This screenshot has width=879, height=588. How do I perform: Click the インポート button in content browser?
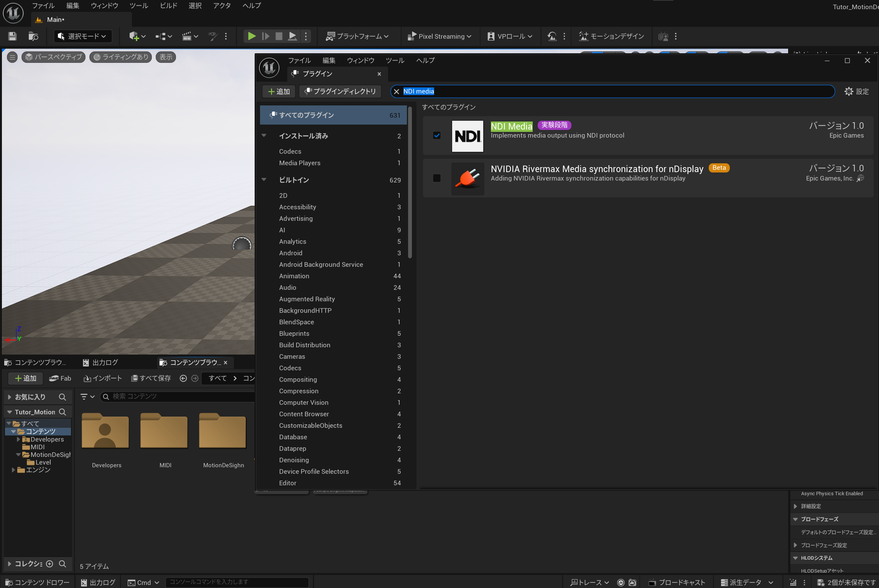click(x=103, y=378)
